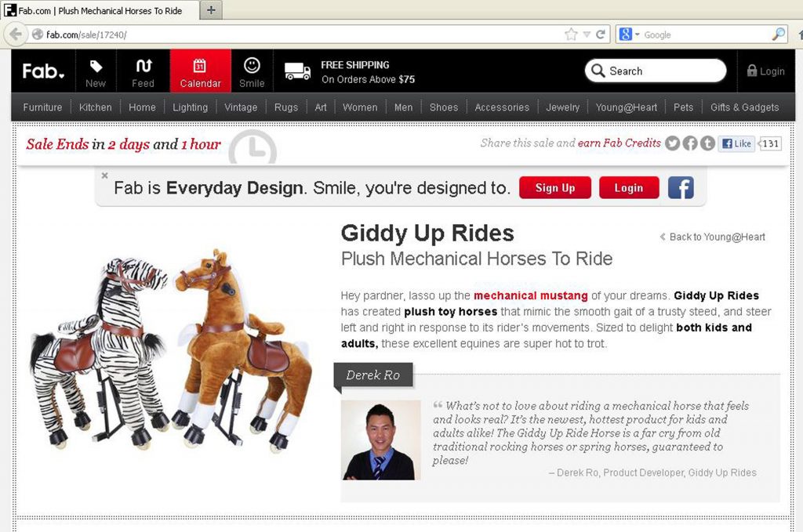Click the Sale Ends countdown text
Viewport: 803px width, 532px height.
point(123,144)
